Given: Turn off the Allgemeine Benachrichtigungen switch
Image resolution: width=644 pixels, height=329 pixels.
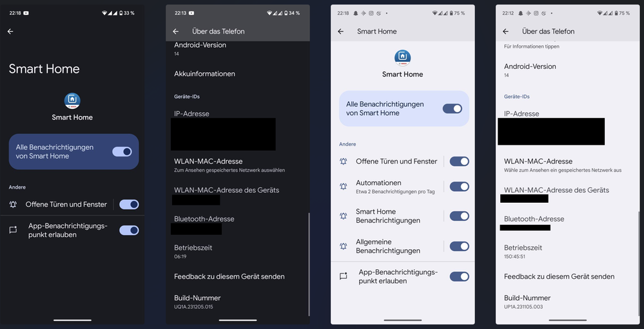Looking at the screenshot, I should click(x=459, y=246).
